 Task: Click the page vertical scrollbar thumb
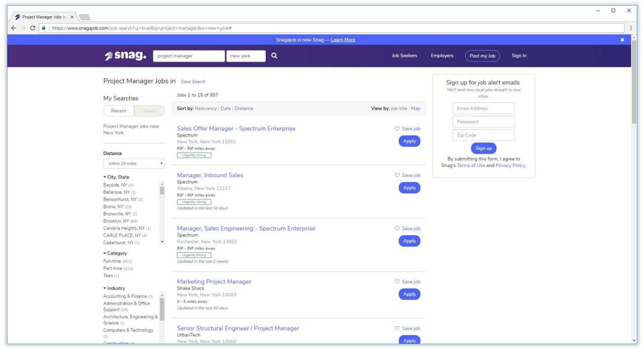point(634,83)
